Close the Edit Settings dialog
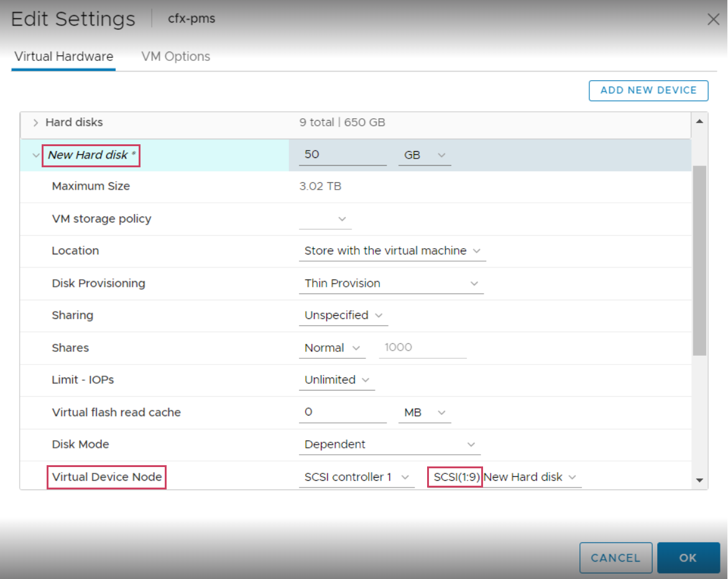 [714, 19]
